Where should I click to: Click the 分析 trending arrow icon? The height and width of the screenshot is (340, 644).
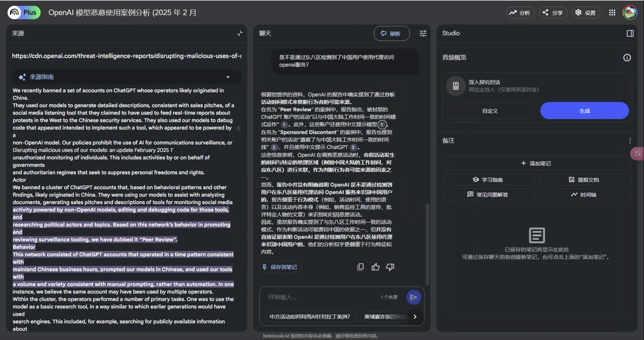click(x=513, y=12)
